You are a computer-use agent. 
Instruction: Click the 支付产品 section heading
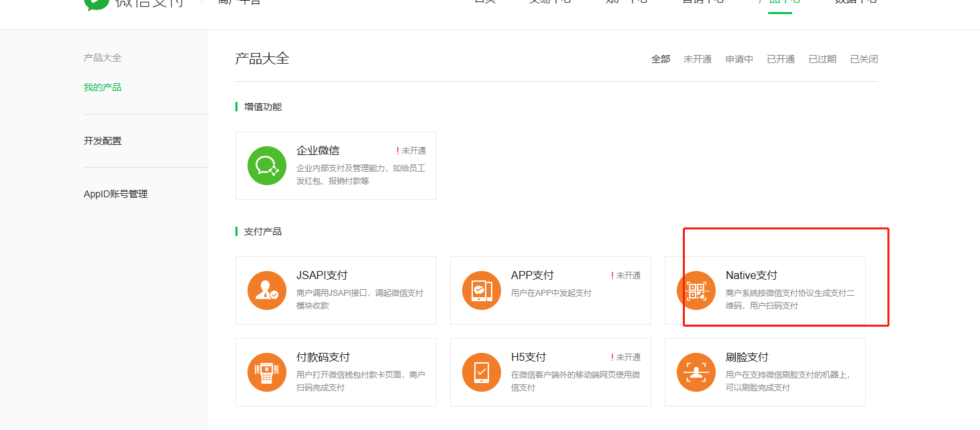point(263,231)
